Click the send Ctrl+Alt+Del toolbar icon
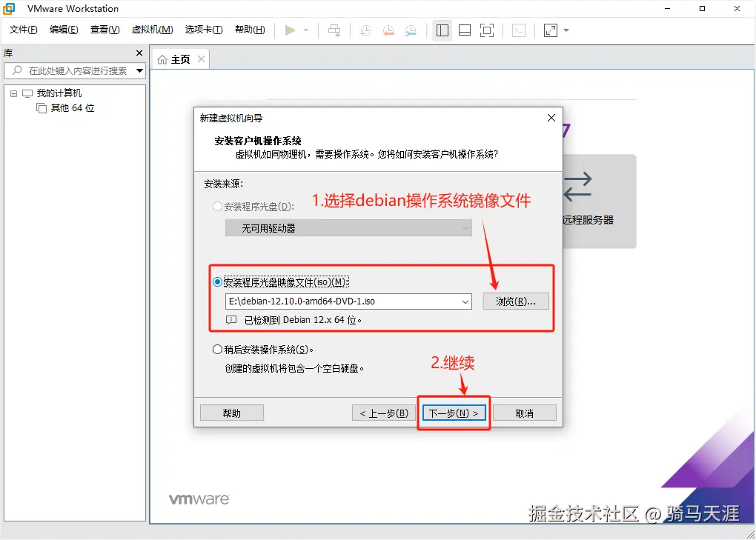This screenshot has height=540, width=756. tap(334, 30)
